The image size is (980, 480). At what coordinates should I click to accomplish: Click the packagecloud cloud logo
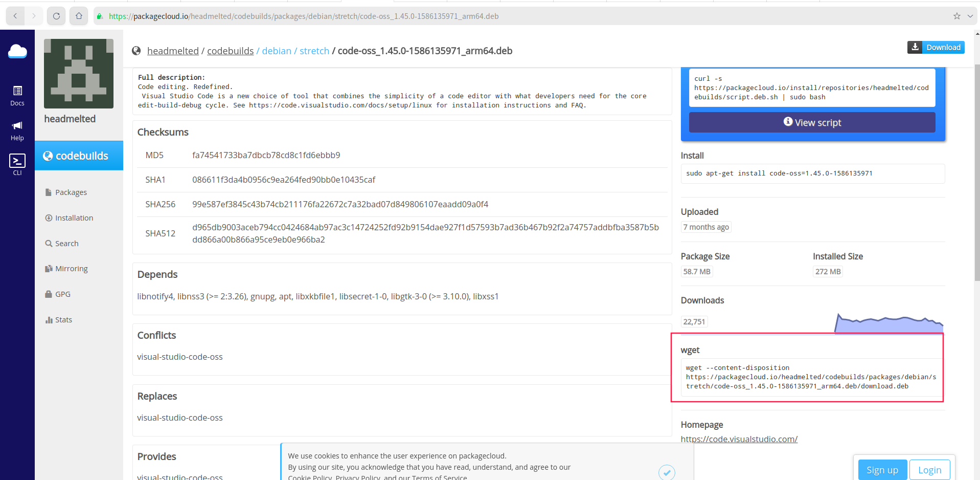[17, 51]
